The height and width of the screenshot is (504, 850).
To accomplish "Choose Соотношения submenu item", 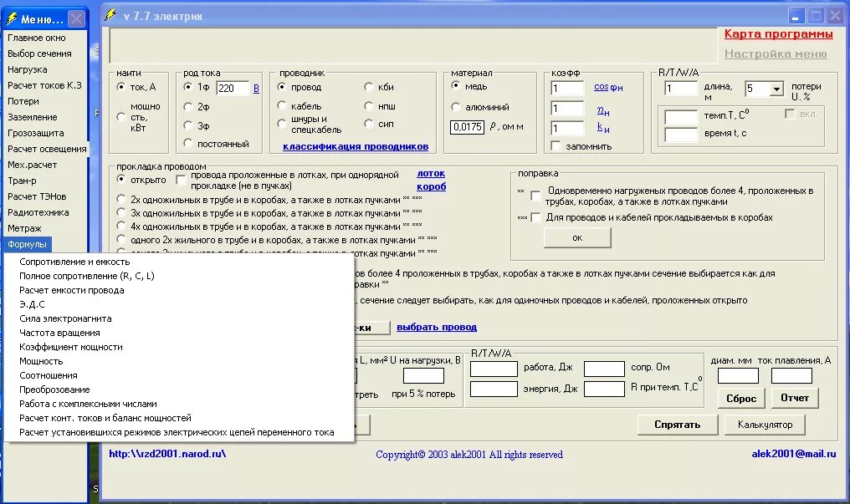I will point(49,375).
